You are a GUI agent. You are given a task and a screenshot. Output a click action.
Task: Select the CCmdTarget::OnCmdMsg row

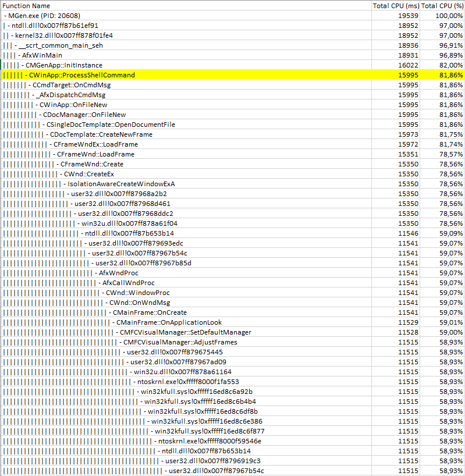coord(233,85)
